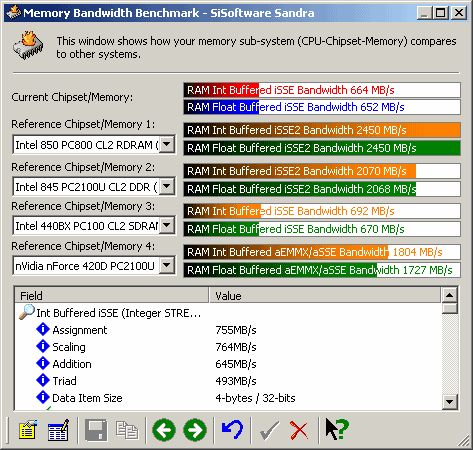Image resolution: width=473 pixels, height=450 pixels.
Task: Open the blue table edit icon
Action: [58, 430]
